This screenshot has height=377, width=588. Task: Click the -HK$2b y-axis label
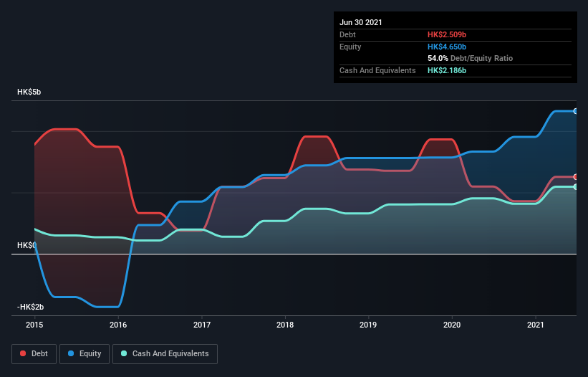click(30, 307)
